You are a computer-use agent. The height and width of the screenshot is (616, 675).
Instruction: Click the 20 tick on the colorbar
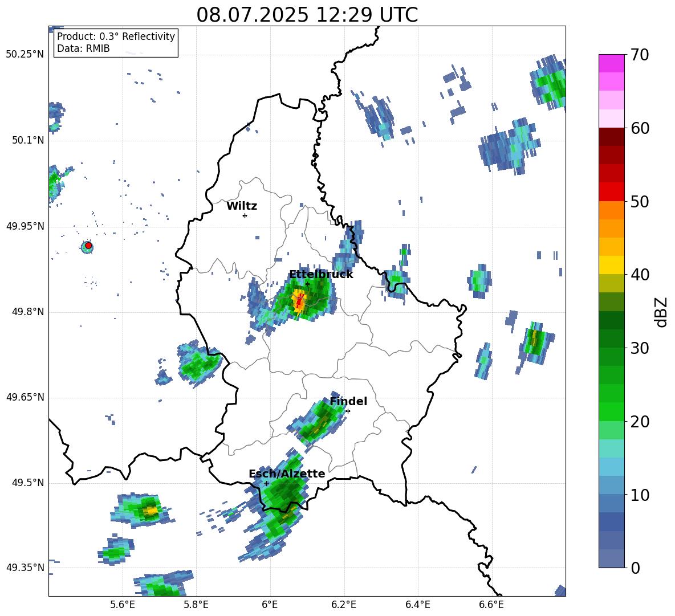click(x=640, y=421)
